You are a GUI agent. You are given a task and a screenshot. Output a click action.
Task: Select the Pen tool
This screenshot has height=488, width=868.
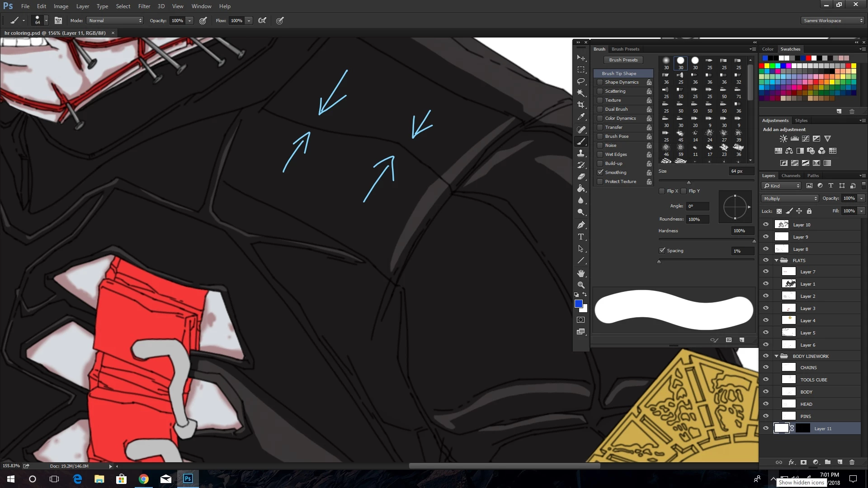(581, 225)
